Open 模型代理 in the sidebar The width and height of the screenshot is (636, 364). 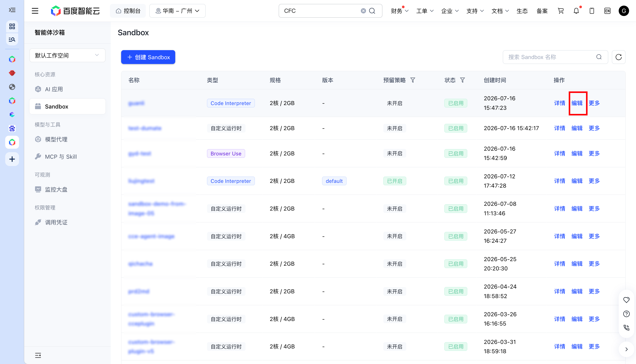tap(67, 139)
